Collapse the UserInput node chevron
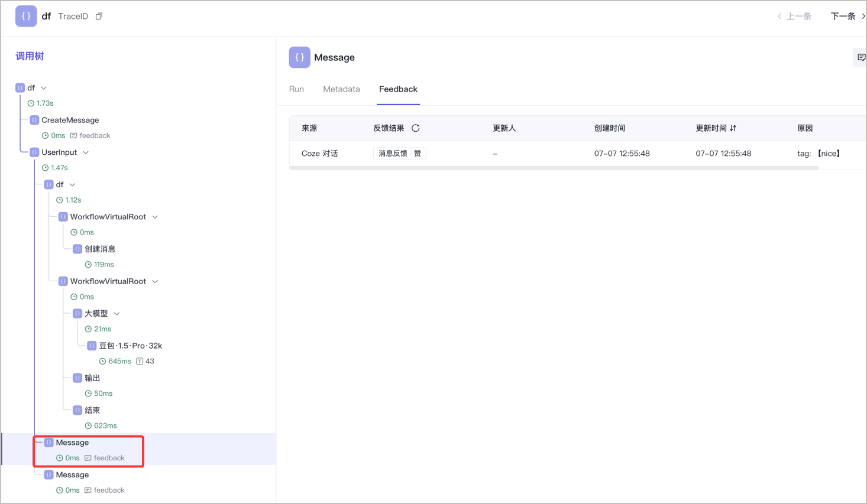 pyautogui.click(x=86, y=152)
